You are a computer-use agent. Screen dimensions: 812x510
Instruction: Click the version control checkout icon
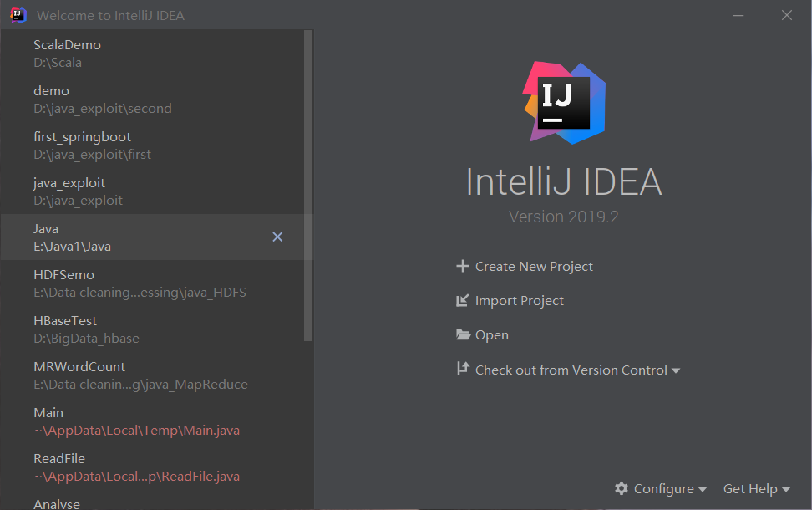tap(463, 369)
